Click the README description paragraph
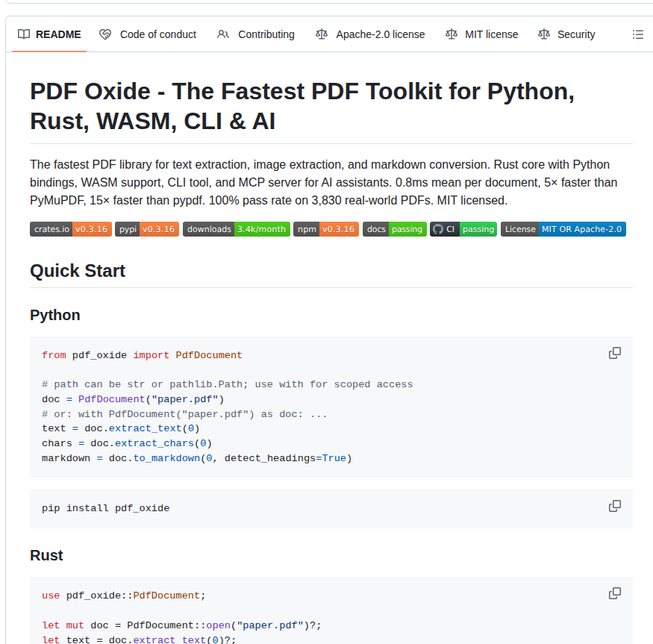Screen dimensions: 653x644 click(x=324, y=182)
